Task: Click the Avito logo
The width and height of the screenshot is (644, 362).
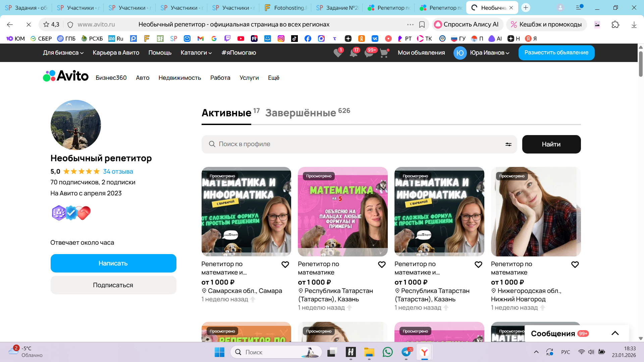Action: [66, 76]
